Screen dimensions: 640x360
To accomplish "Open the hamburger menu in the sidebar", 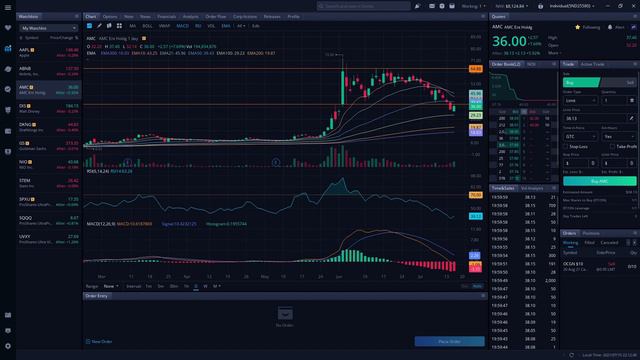I will pos(8,7).
